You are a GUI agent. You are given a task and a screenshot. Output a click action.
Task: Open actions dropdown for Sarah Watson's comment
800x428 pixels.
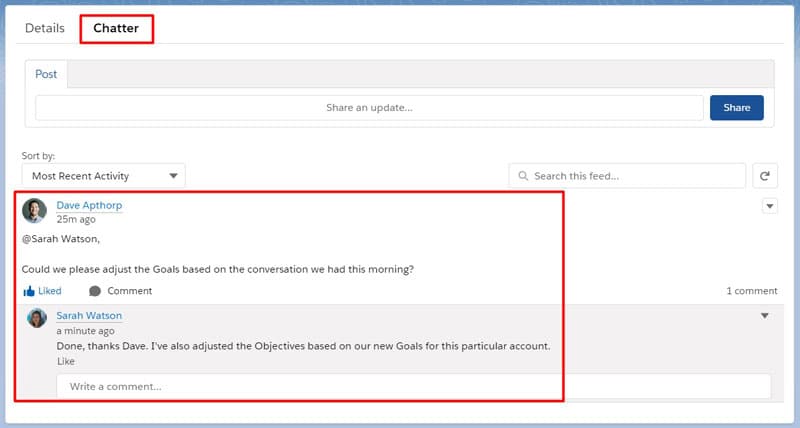point(765,316)
